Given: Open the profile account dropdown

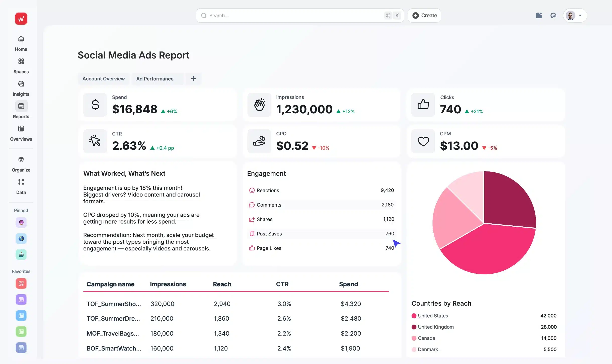Looking at the screenshot, I should (575, 15).
